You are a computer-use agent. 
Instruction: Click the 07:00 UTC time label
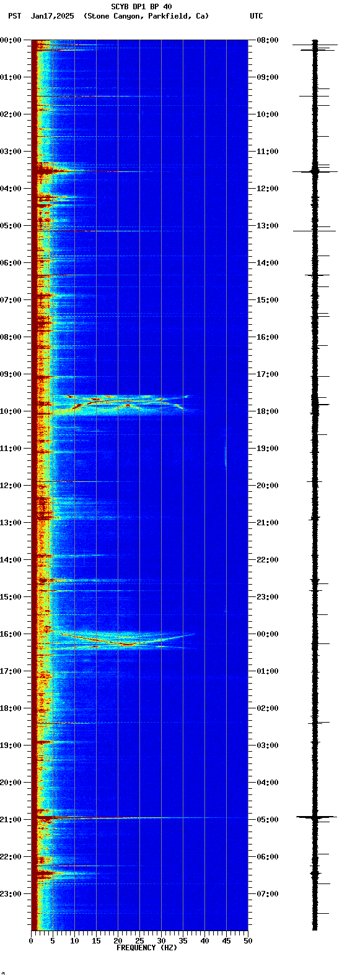[x=268, y=894]
